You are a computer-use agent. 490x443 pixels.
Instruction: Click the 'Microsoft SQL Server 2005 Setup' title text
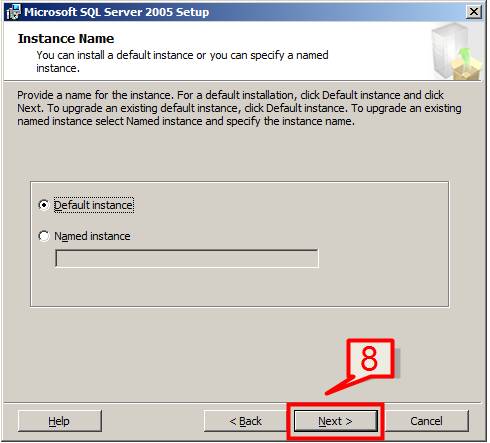point(117,12)
